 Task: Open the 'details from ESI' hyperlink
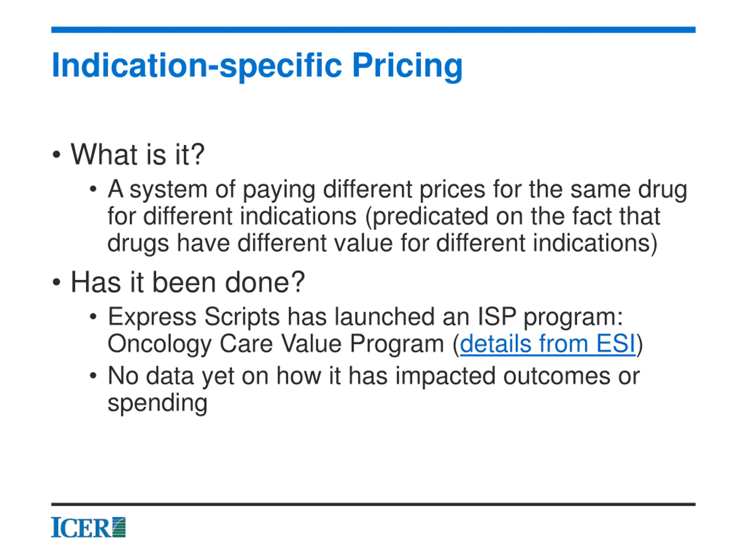547,344
